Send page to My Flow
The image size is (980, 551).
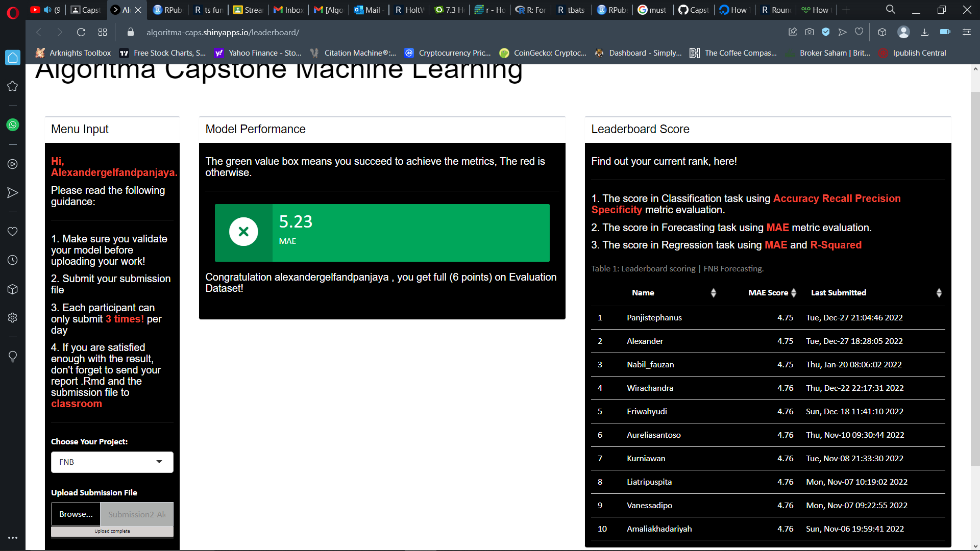tap(842, 32)
